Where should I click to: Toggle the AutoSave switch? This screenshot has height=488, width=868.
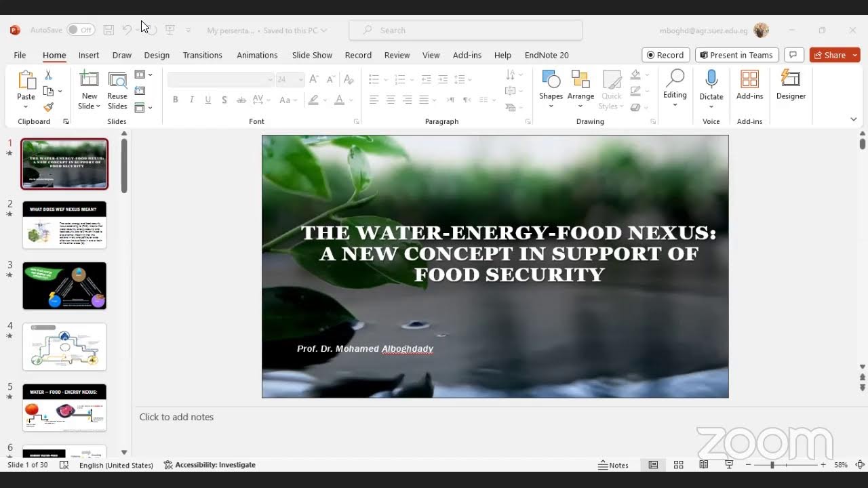(81, 30)
